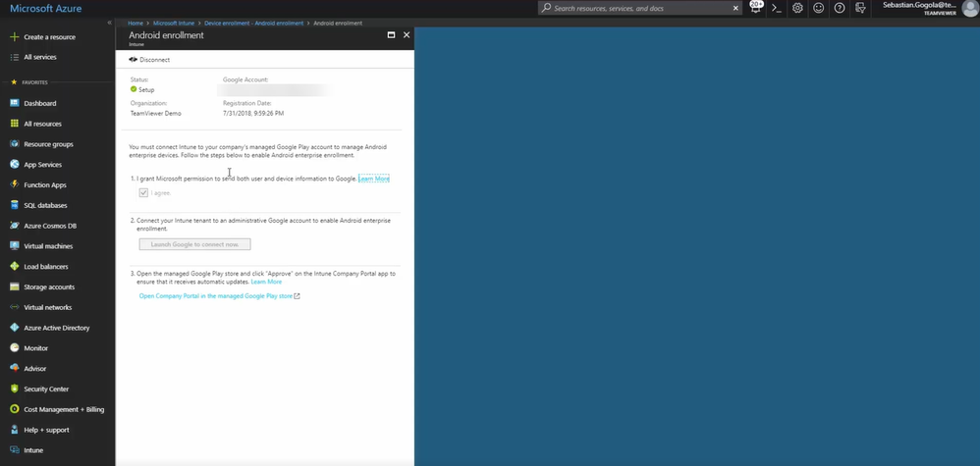The image size is (980, 466).
Task: Click the directory and subscription filter icon
Action: click(860, 8)
